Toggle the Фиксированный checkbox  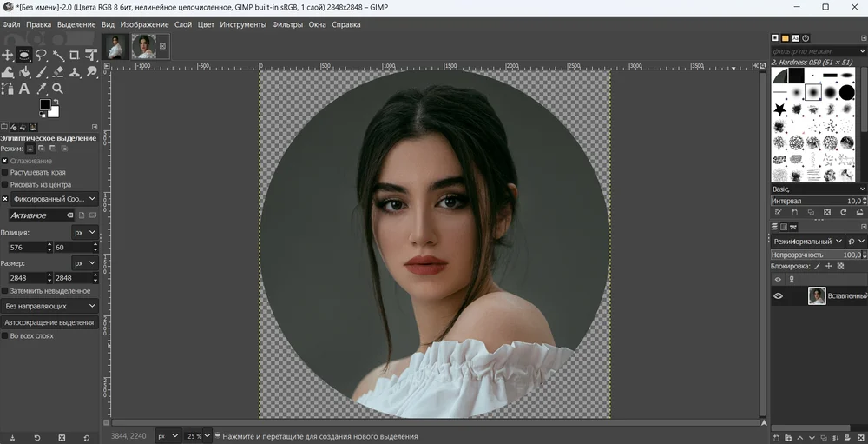[4, 198]
